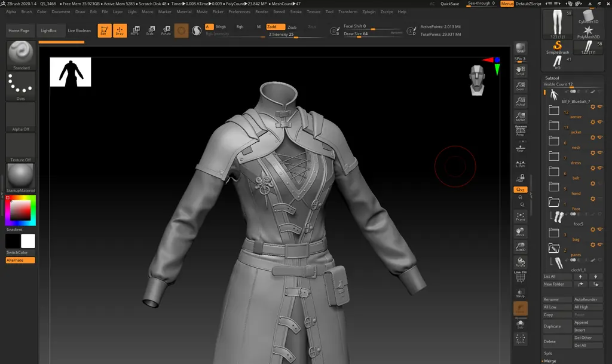Click the Zoom canvas icon
Viewport: 612px width, 364px height.
[x=521, y=86]
